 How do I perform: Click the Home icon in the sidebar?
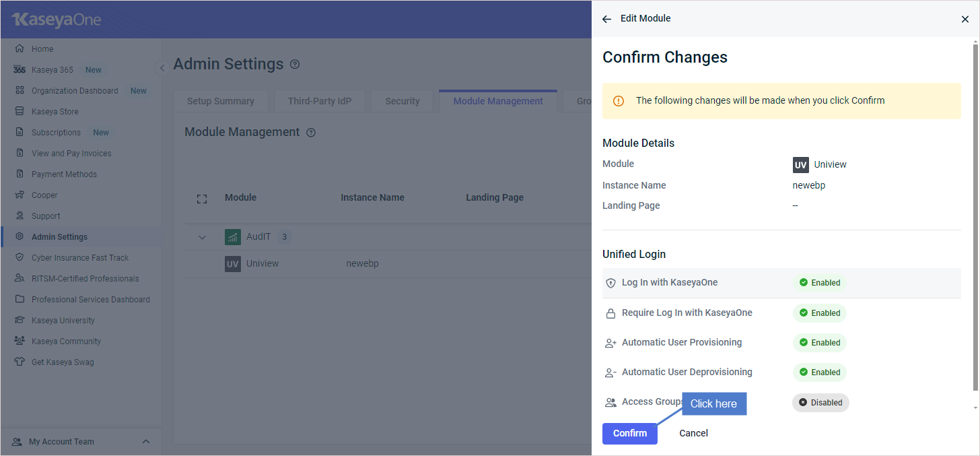pyautogui.click(x=20, y=48)
